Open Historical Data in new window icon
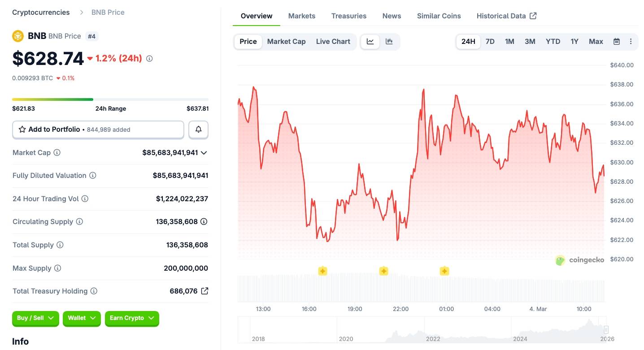The image size is (644, 350). (533, 15)
